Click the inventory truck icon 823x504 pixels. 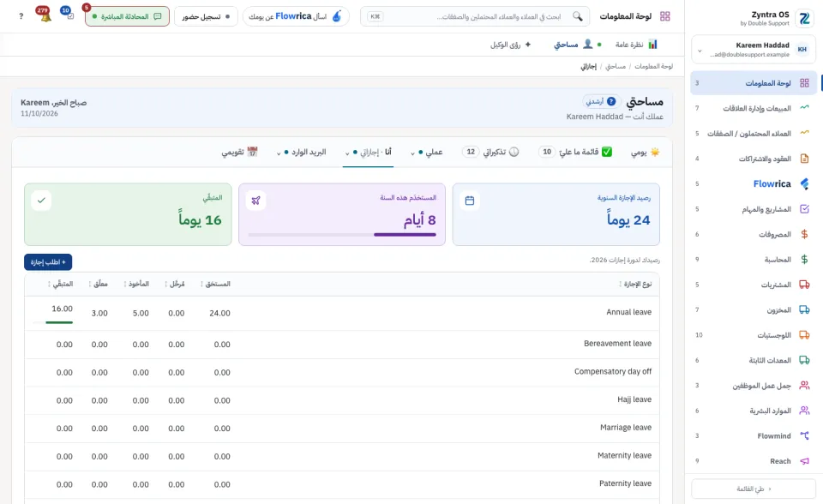click(804, 309)
